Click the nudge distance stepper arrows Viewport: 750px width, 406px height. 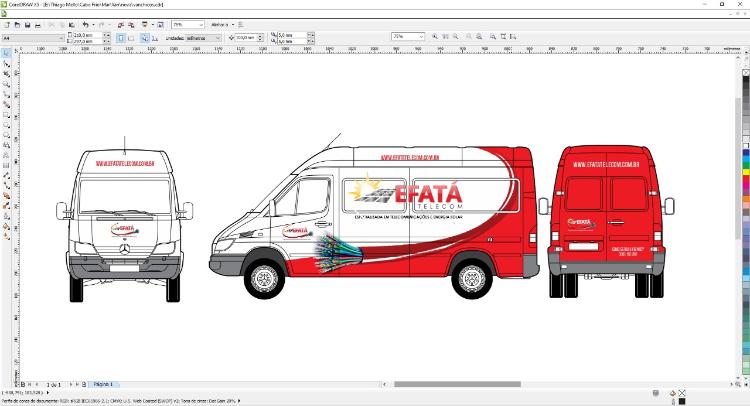click(261, 37)
